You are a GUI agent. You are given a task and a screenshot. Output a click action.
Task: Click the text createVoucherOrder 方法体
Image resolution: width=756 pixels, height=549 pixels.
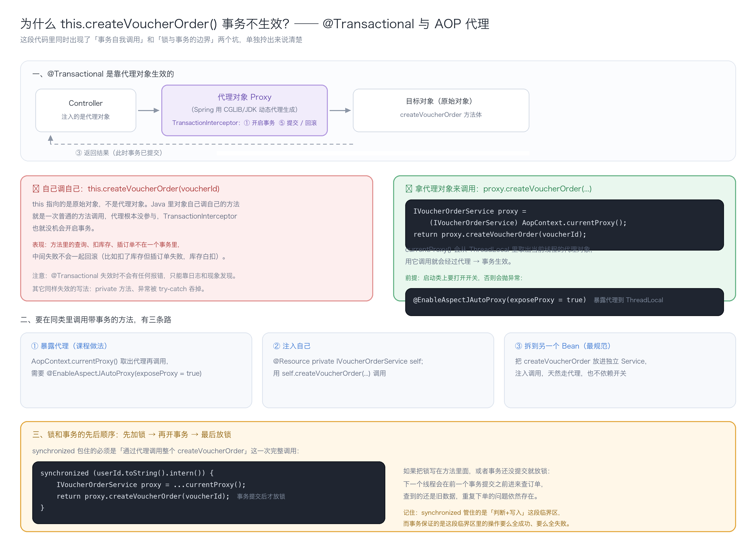pos(441,115)
